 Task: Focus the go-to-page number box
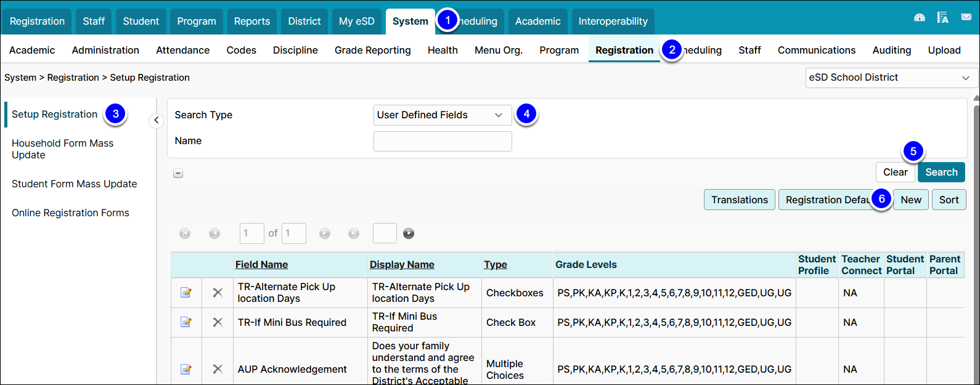385,233
